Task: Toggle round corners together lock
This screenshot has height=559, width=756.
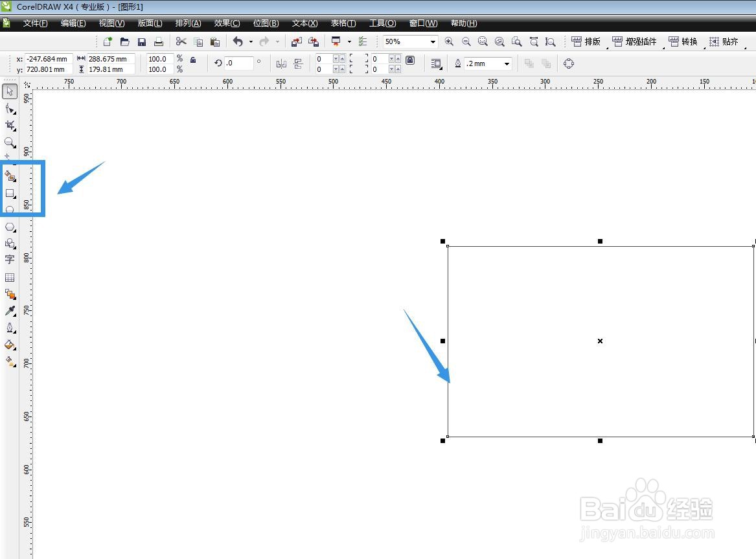Action: (x=410, y=60)
